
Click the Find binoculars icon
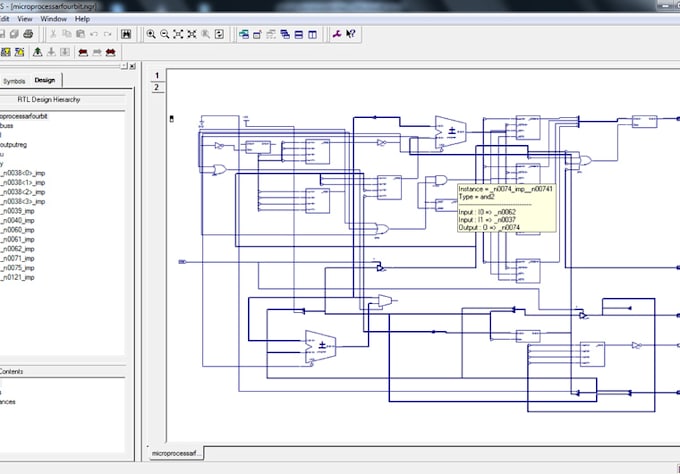(x=126, y=34)
